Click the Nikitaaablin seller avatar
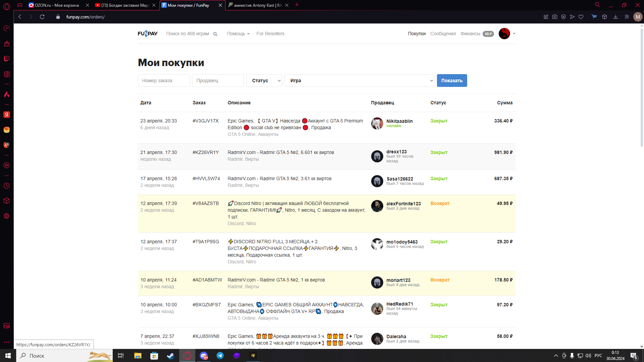Image resolution: width=644 pixels, height=362 pixels. pos(377,123)
